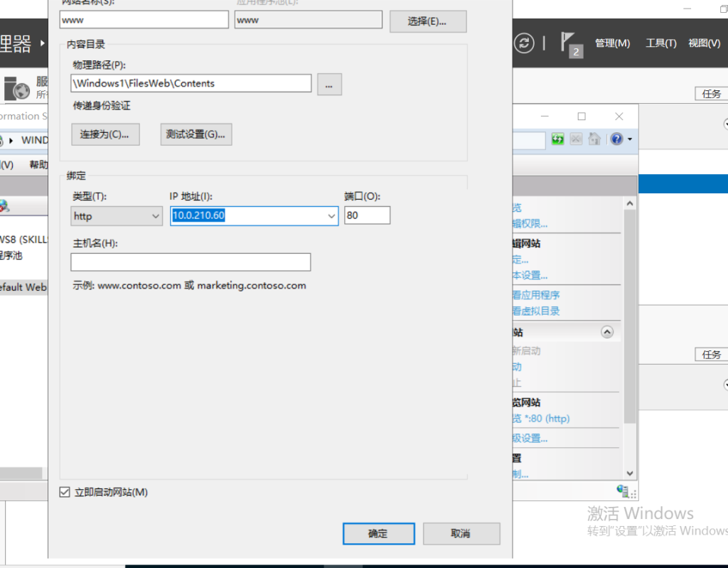Click the green refresh page icon in IIS
The width and height of the screenshot is (728, 568).
[x=558, y=139]
